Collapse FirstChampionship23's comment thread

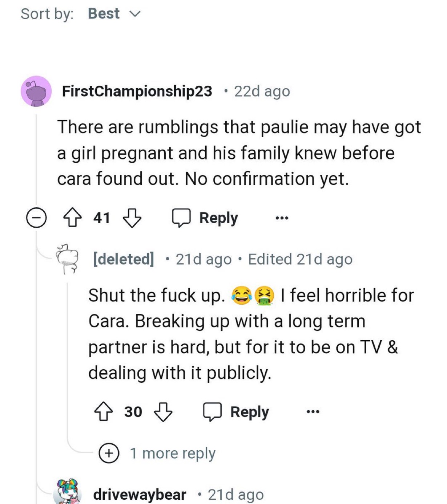[x=36, y=218]
